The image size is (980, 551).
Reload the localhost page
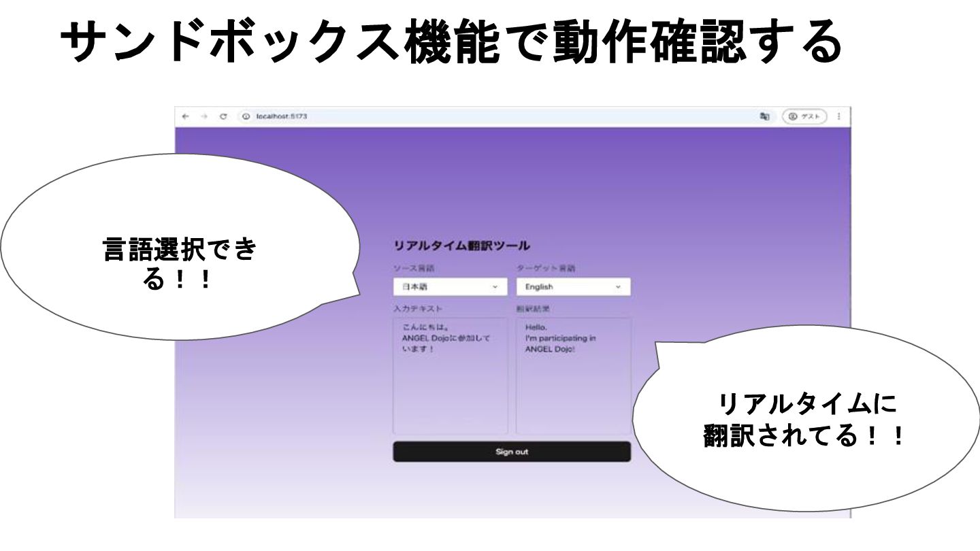[223, 116]
